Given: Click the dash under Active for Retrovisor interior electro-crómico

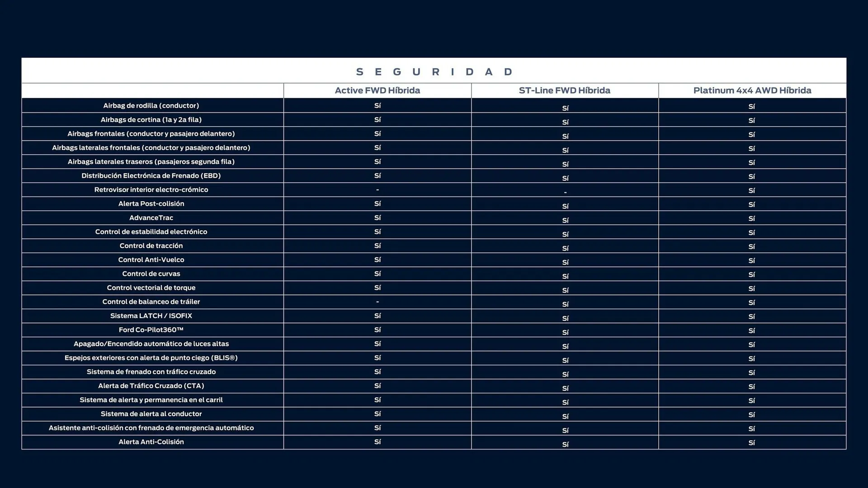Looking at the screenshot, I should (x=377, y=190).
